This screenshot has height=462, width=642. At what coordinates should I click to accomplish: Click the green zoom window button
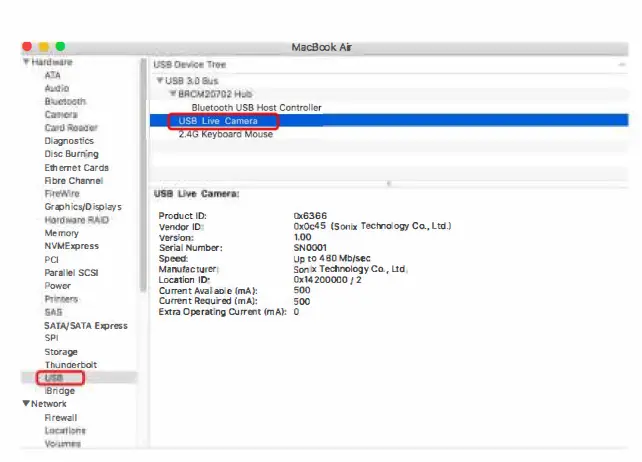tap(60, 47)
